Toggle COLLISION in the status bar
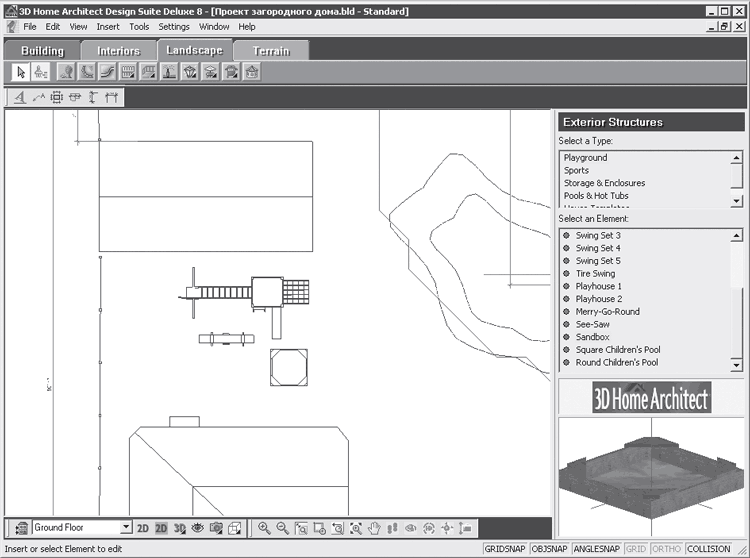The height and width of the screenshot is (558, 750). [708, 549]
